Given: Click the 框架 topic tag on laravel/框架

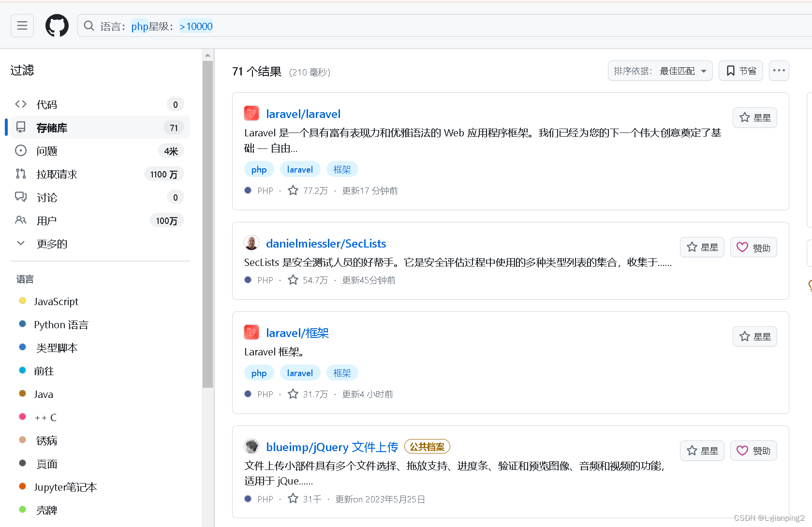Looking at the screenshot, I should [x=342, y=373].
